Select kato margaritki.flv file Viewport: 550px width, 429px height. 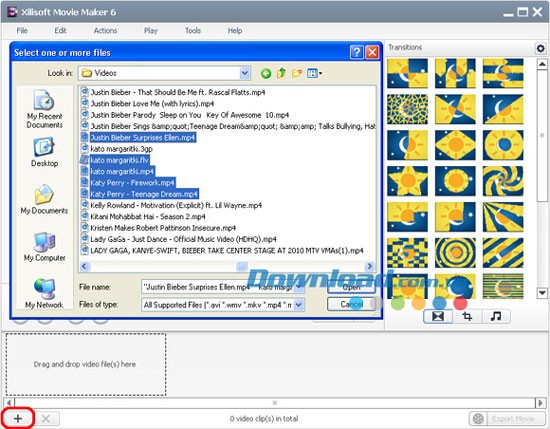[115, 160]
